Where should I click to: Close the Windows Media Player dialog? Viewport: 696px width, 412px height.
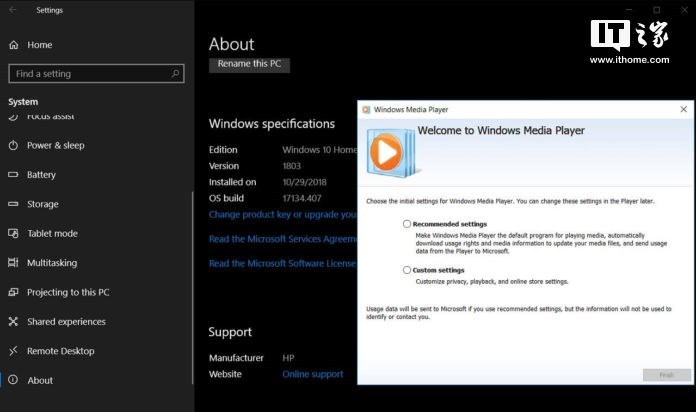point(684,109)
